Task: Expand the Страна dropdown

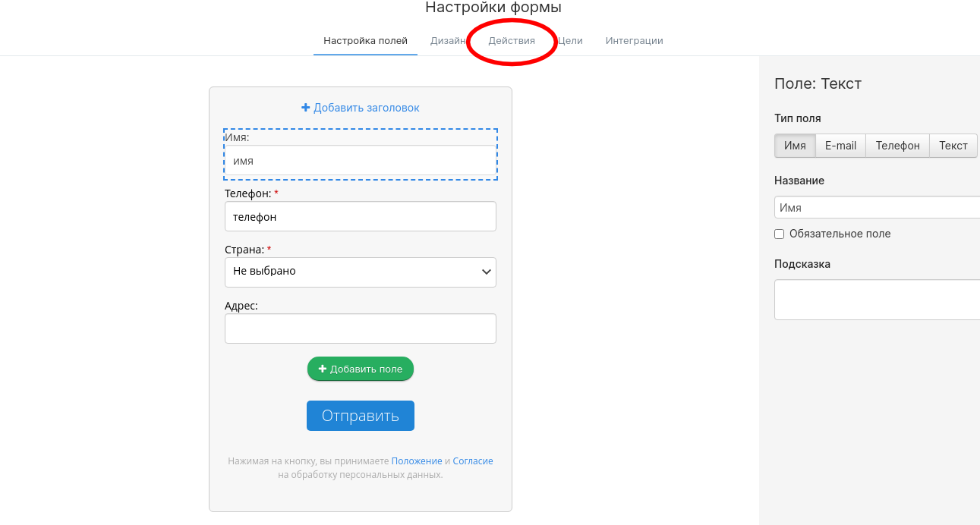Action: [x=361, y=272]
